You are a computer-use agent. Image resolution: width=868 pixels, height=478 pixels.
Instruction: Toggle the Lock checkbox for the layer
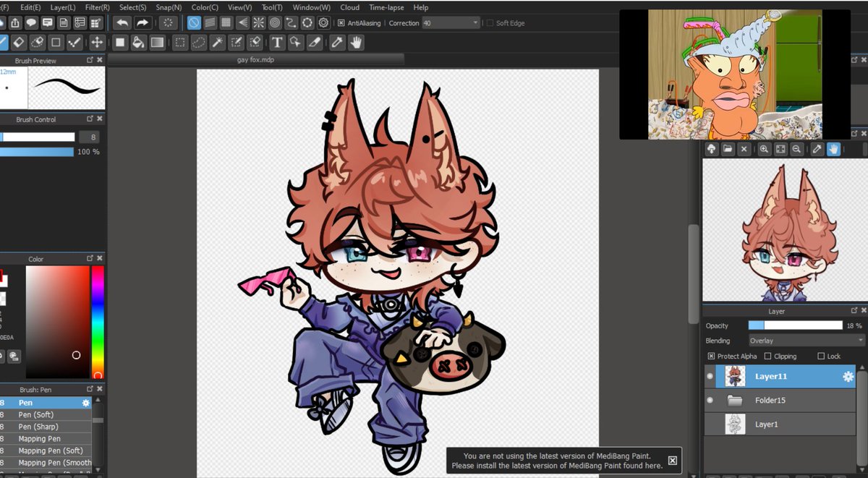(x=821, y=356)
